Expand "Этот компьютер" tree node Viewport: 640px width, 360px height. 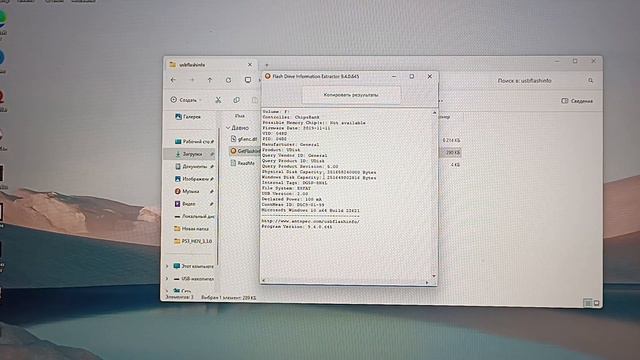pos(167,266)
